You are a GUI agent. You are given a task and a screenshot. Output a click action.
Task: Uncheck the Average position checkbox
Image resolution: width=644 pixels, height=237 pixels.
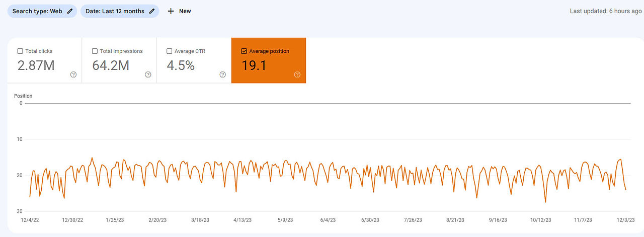(x=245, y=51)
